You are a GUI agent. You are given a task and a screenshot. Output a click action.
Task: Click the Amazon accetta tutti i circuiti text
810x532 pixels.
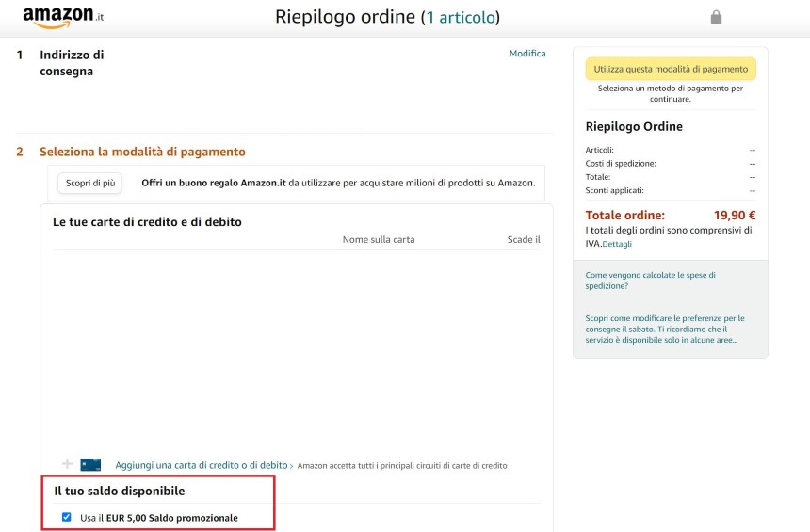(402, 466)
